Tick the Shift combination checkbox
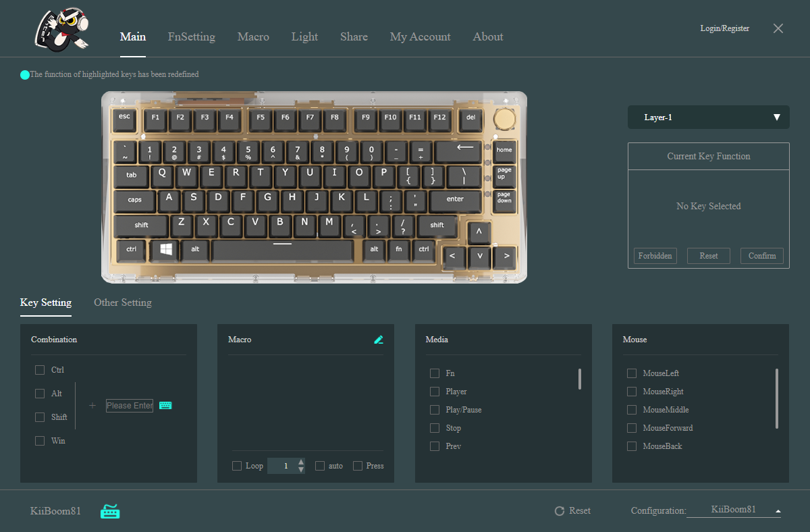This screenshot has height=532, width=810. coord(40,417)
